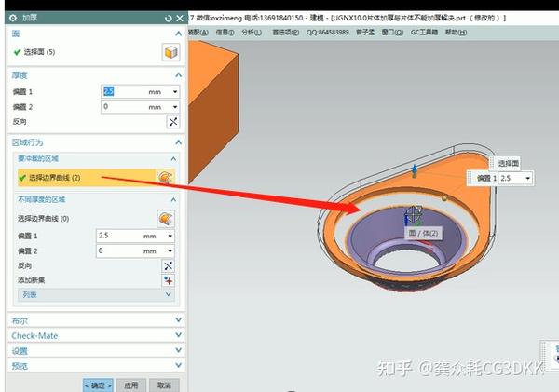Click the 选择面 label in viewport
The height and width of the screenshot is (392, 559).
click(x=508, y=164)
